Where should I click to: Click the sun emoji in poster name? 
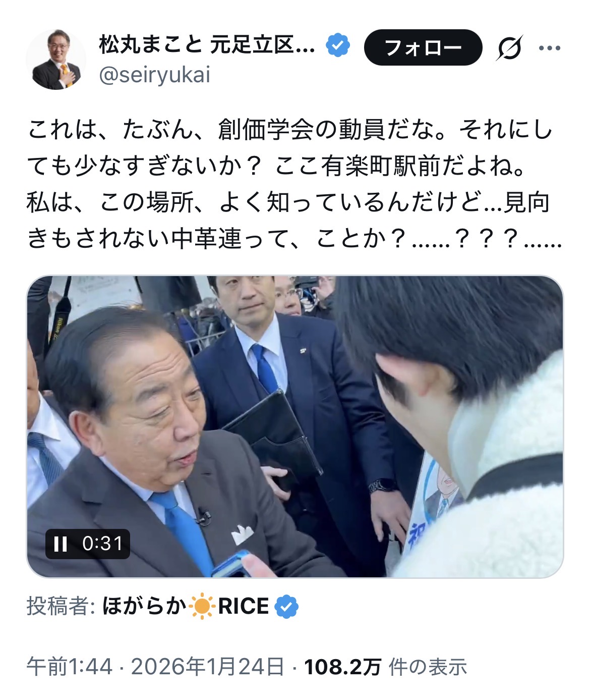coord(202,606)
